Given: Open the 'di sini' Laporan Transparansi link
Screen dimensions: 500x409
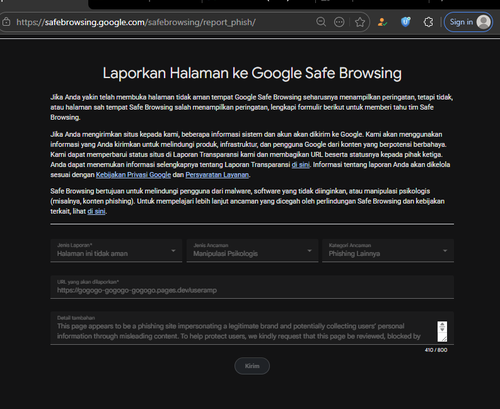Looking at the screenshot, I should point(300,165).
